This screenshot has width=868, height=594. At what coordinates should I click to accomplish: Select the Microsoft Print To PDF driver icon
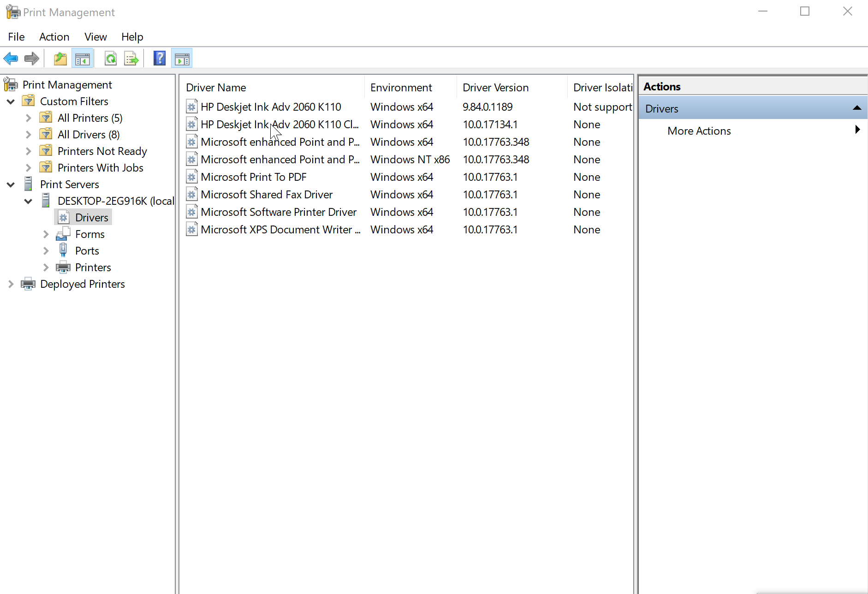pos(192,177)
